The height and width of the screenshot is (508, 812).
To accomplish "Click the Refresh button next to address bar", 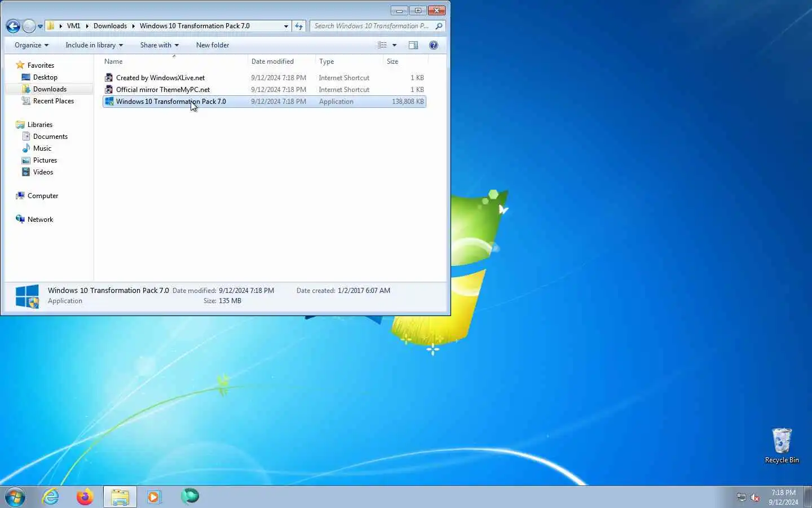I will pyautogui.click(x=299, y=26).
